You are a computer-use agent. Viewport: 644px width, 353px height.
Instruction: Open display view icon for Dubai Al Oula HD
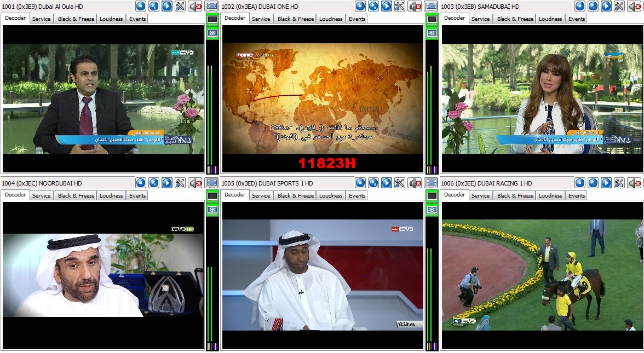(x=212, y=6)
